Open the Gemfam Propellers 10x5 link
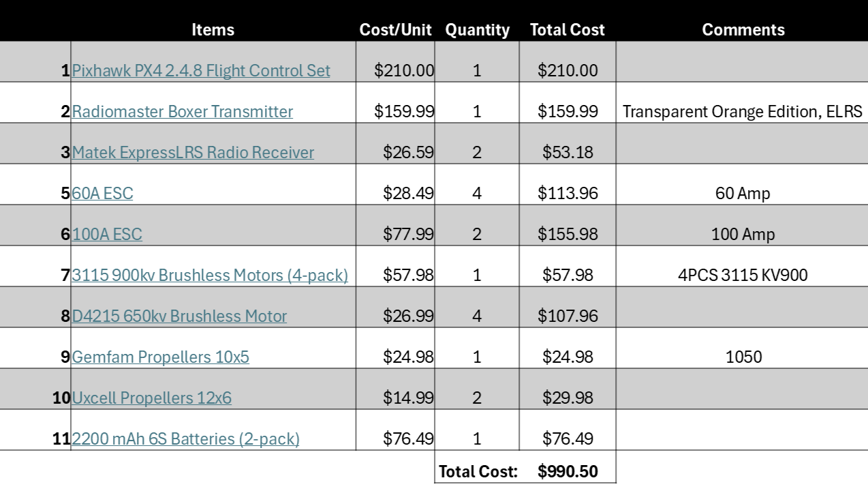The height and width of the screenshot is (491, 868). (x=160, y=357)
